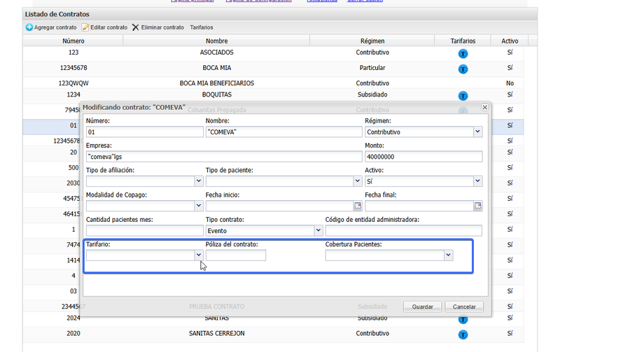The height and width of the screenshot is (352, 644).
Task: Expand the Régimen dropdown
Action: (477, 132)
